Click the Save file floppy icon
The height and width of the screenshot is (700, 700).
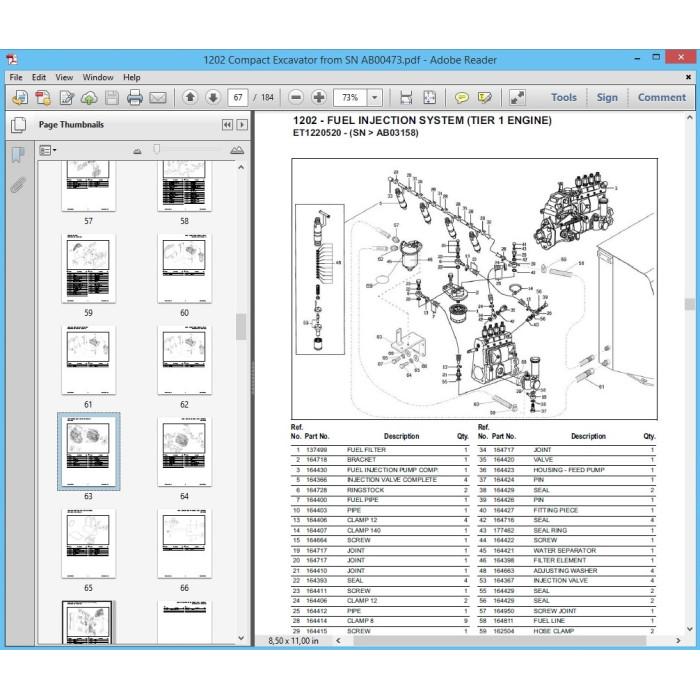[112, 97]
